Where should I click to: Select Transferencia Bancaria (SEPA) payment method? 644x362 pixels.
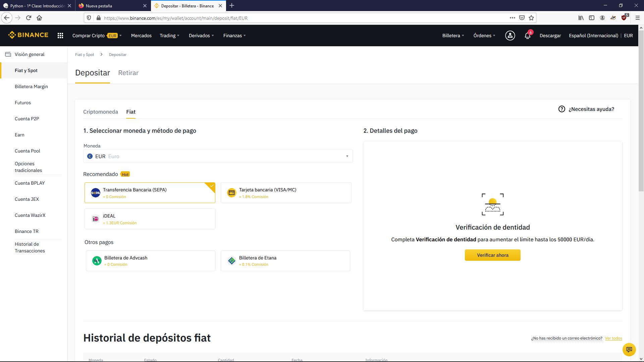150,193
